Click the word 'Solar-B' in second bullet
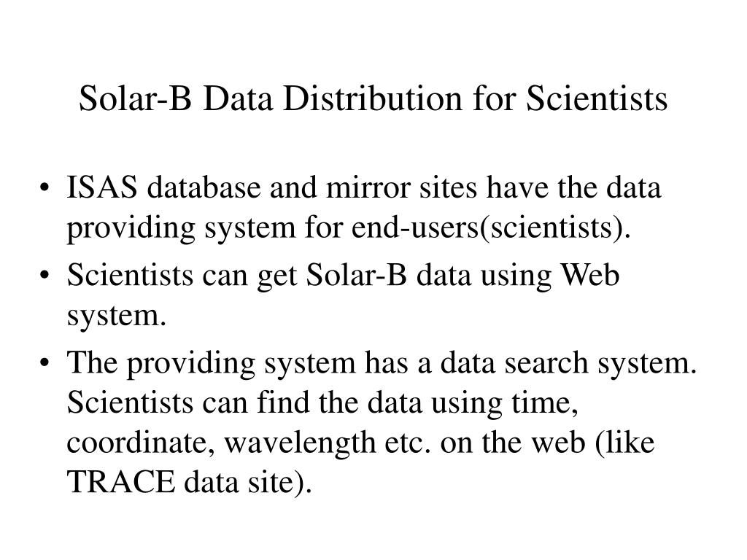 [x=356, y=275]
